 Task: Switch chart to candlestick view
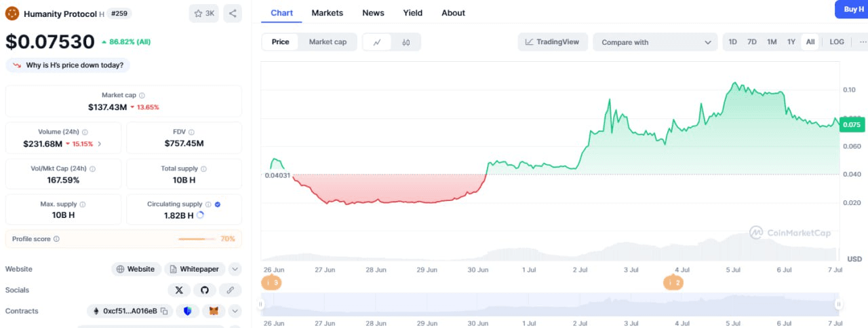(406, 42)
